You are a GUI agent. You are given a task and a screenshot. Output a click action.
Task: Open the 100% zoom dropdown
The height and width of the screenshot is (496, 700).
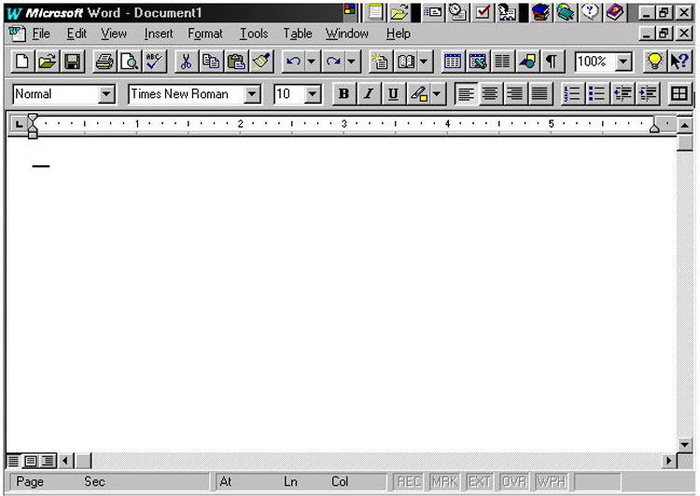(623, 62)
